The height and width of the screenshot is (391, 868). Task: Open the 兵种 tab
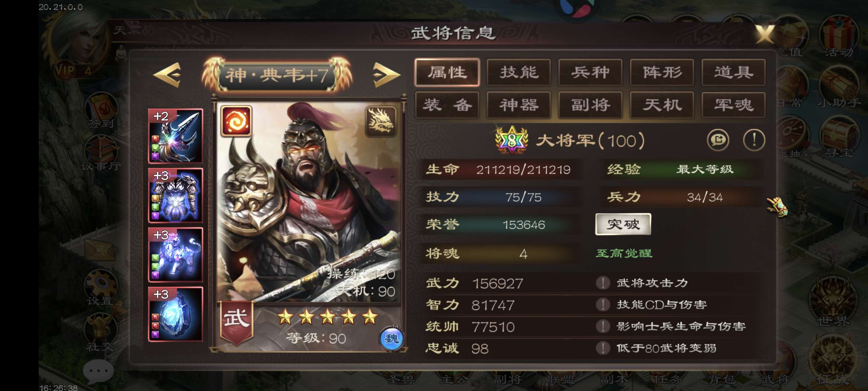click(590, 73)
